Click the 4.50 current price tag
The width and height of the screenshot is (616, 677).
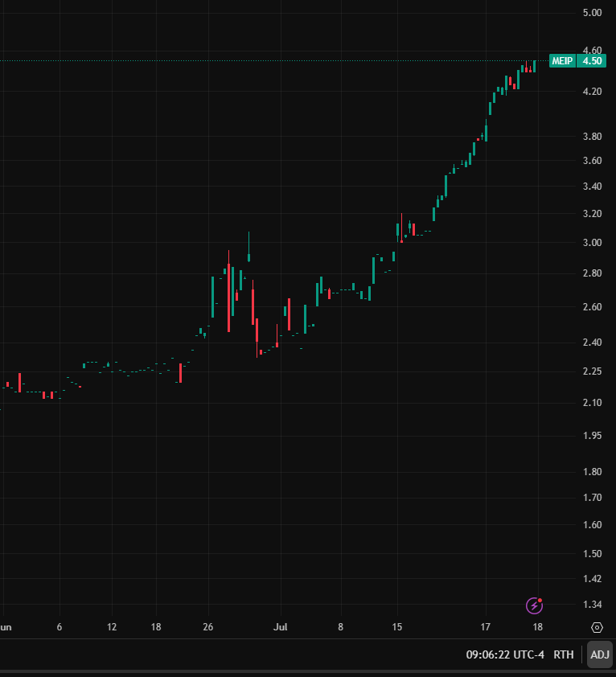click(592, 61)
